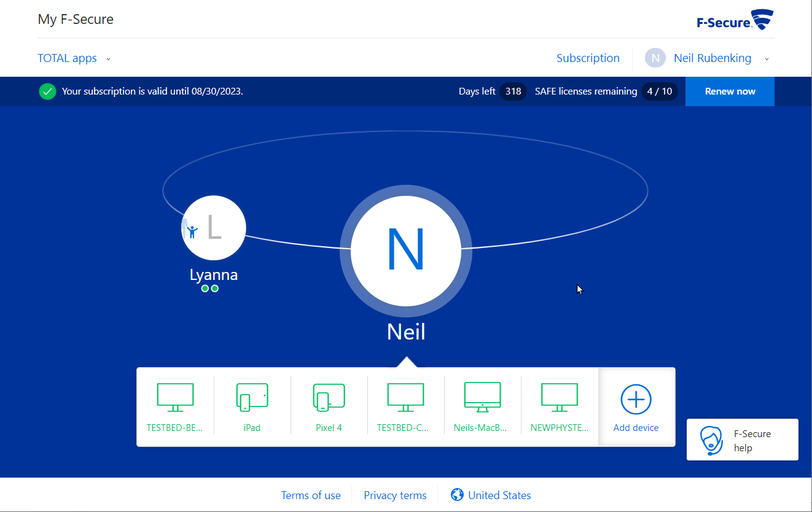812x512 pixels.
Task: Click the Add device plus icon
Action: [636, 400]
